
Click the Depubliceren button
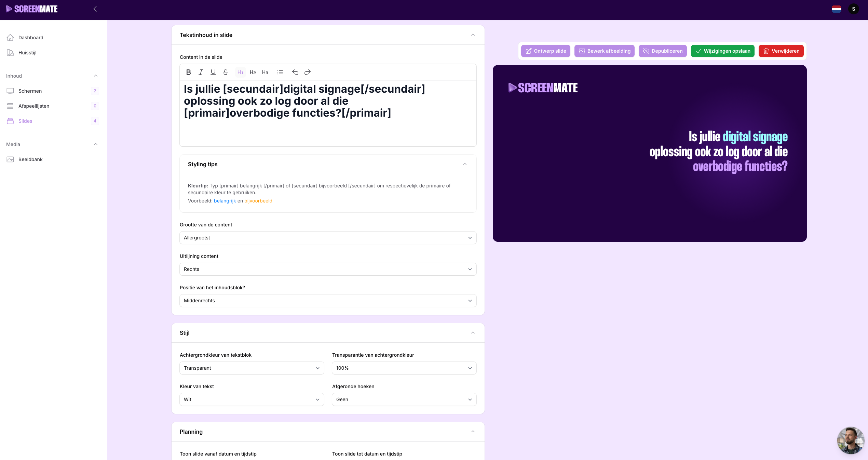663,51
